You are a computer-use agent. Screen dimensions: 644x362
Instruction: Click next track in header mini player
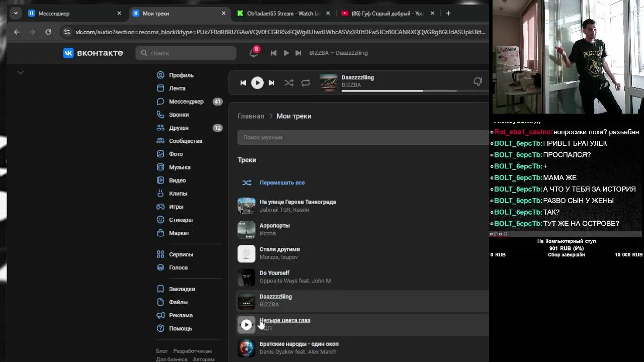(x=298, y=53)
